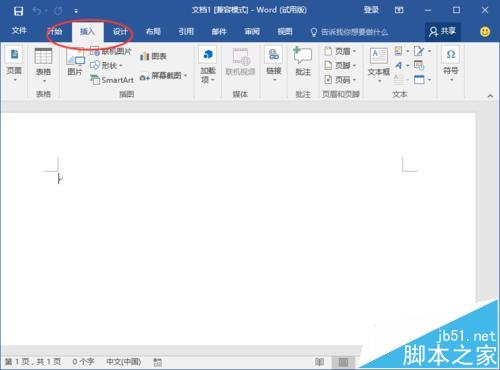Open the 加载项 (Add-ins) menu
The height and width of the screenshot is (370, 500).
pyautogui.click(x=208, y=65)
